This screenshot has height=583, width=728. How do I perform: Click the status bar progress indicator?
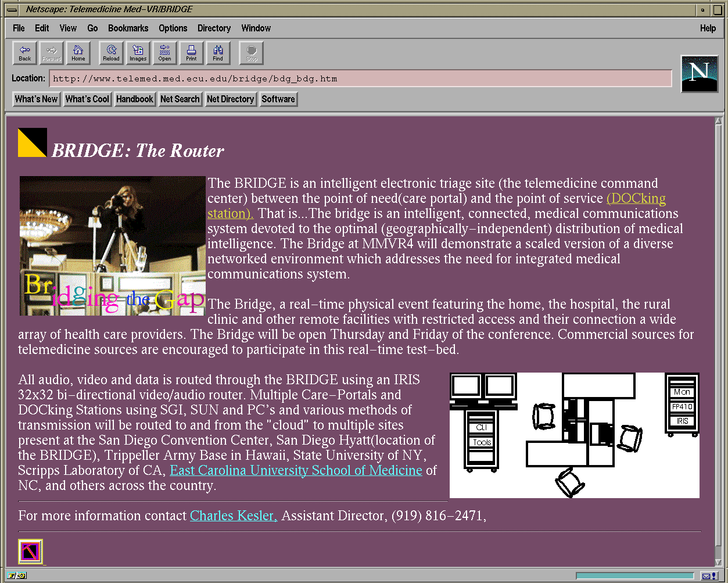pos(635,576)
